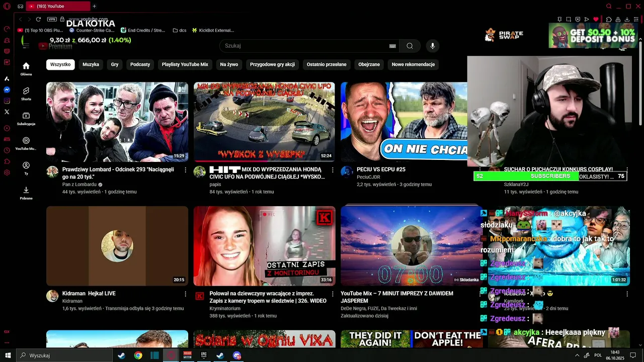Screen dimensions: 644x362
Task: Expand the dcs bookmarks folder
Action: 180,30
